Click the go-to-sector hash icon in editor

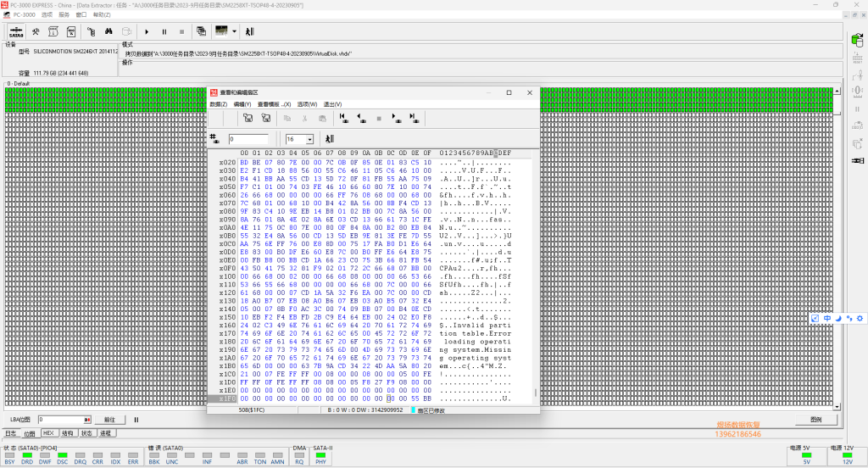(x=214, y=138)
